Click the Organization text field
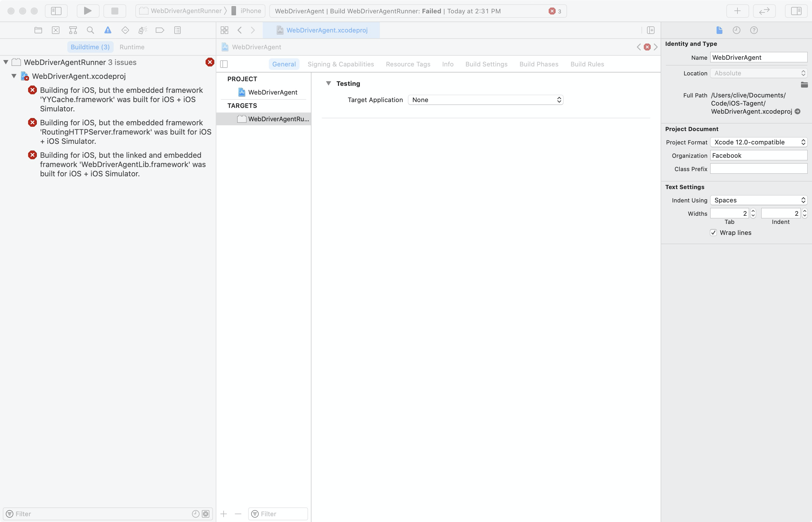This screenshot has height=522, width=812. (758, 155)
